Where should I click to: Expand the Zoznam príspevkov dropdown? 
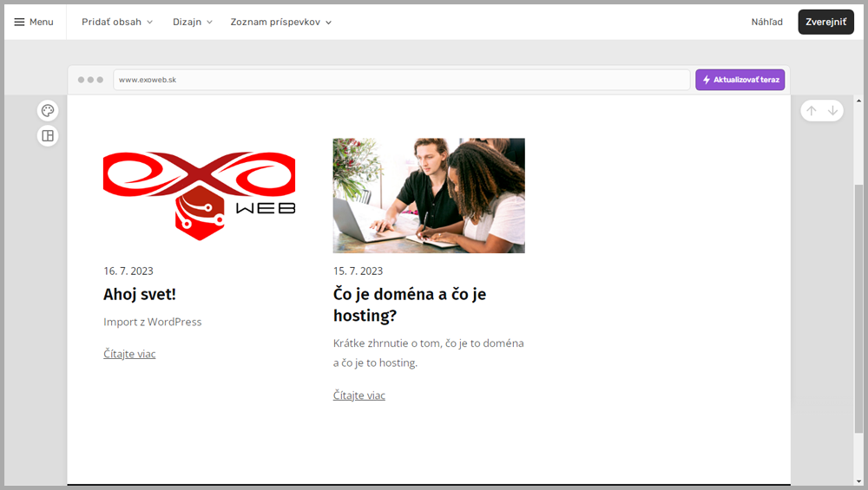click(x=280, y=23)
